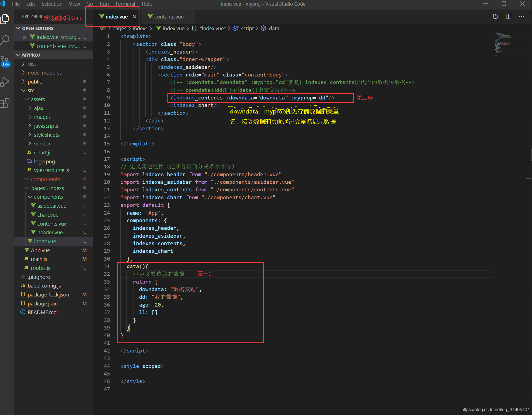Collapse the assets folder
Viewport: 532px width, 415px height.
pos(27,99)
